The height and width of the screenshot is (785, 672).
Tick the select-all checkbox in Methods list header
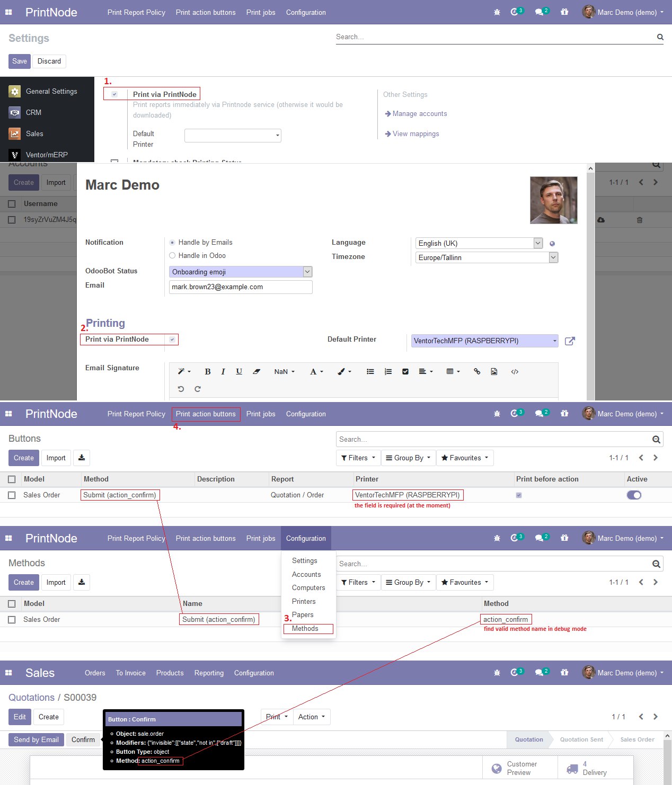point(12,604)
